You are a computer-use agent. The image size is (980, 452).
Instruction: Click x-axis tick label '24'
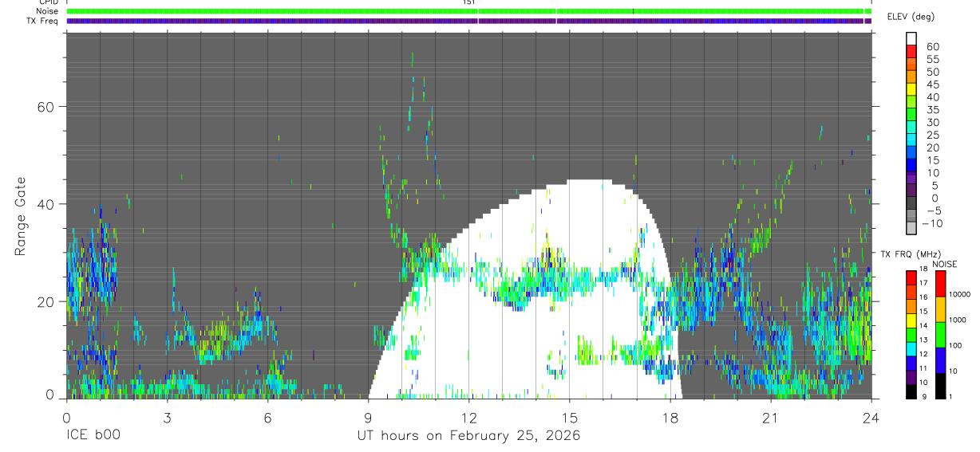[871, 418]
